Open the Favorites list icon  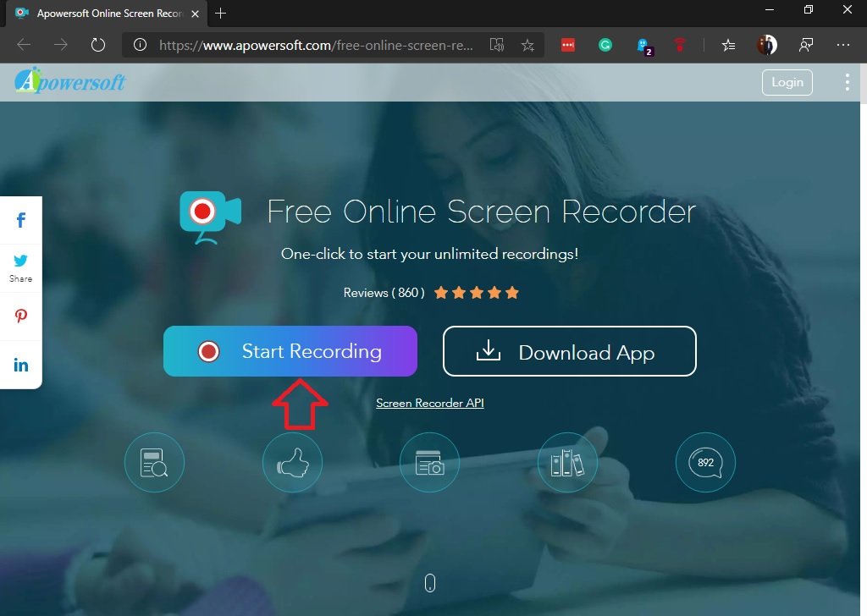pyautogui.click(x=728, y=45)
